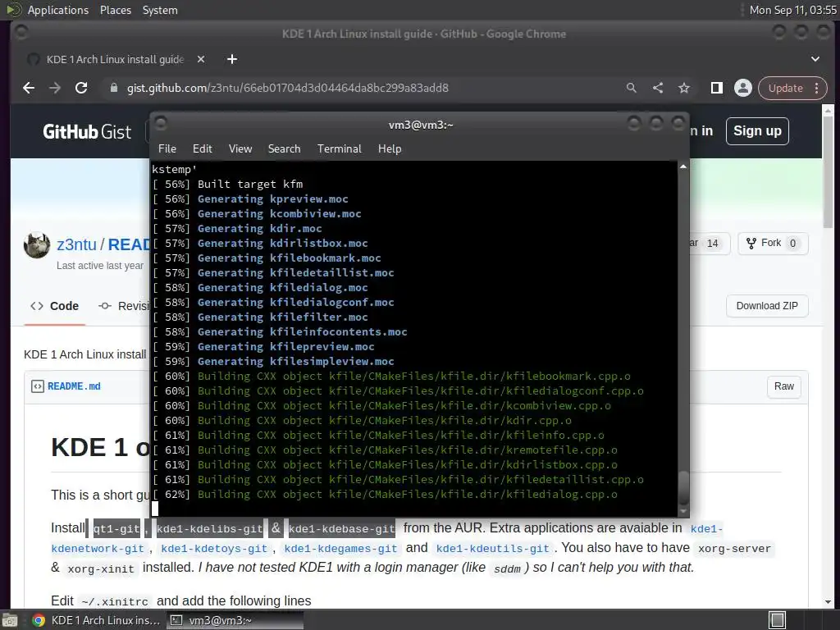840x630 pixels.
Task: Open the File menu in terminal
Action: point(167,149)
